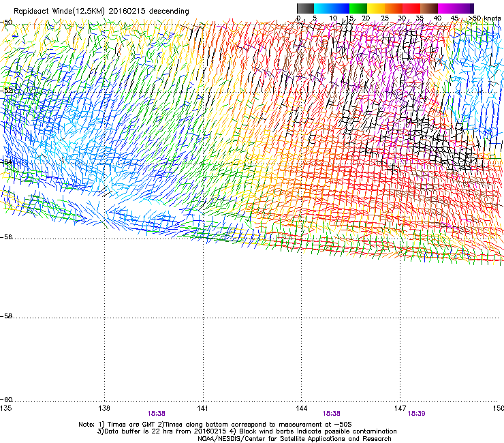
Task: Click the '144' longitude axis label
Action: pyautogui.click(x=301, y=408)
